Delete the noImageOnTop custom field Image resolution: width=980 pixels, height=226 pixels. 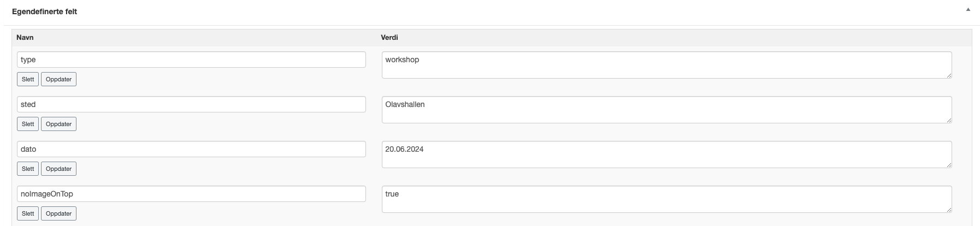[28, 213]
